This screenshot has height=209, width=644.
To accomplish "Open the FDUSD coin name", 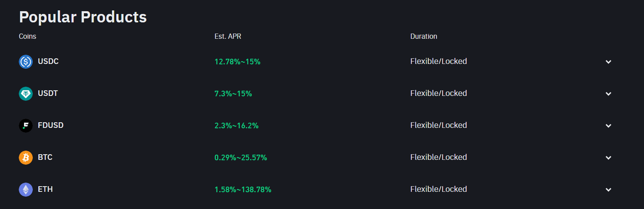I will coord(50,125).
